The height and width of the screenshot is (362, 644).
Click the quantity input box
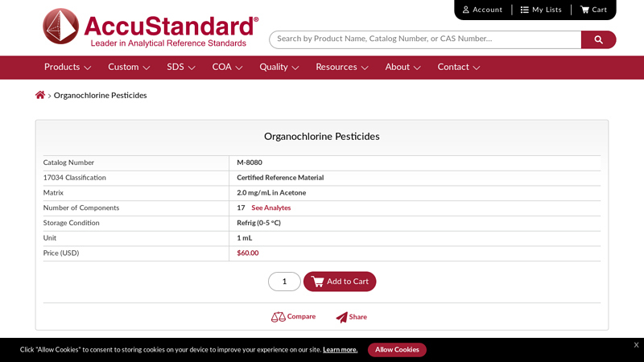click(x=284, y=282)
